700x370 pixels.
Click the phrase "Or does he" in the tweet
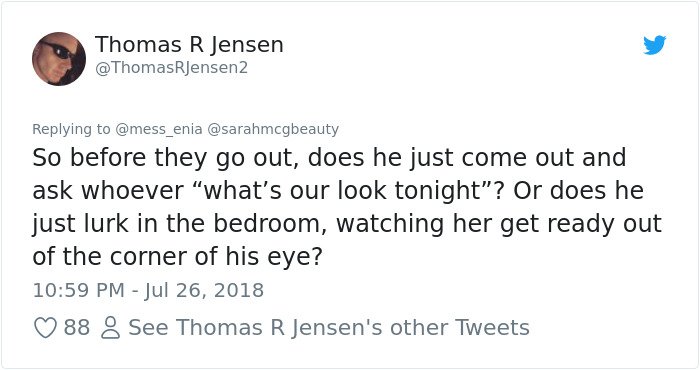(x=578, y=191)
